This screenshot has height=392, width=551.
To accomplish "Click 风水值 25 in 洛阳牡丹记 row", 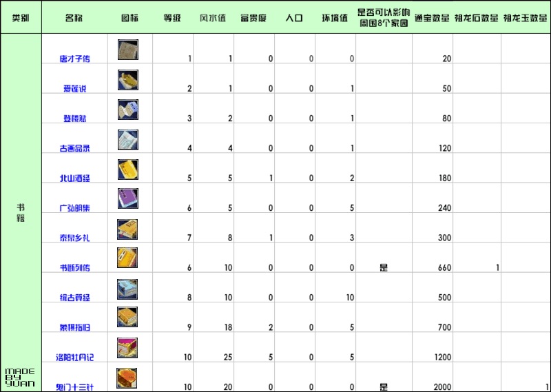I will tap(228, 358).
